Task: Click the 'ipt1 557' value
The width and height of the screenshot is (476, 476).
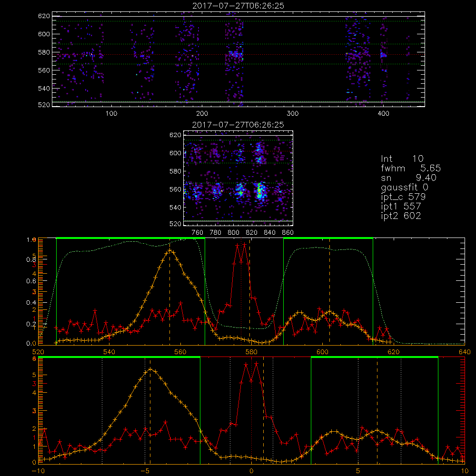Action: (401, 207)
